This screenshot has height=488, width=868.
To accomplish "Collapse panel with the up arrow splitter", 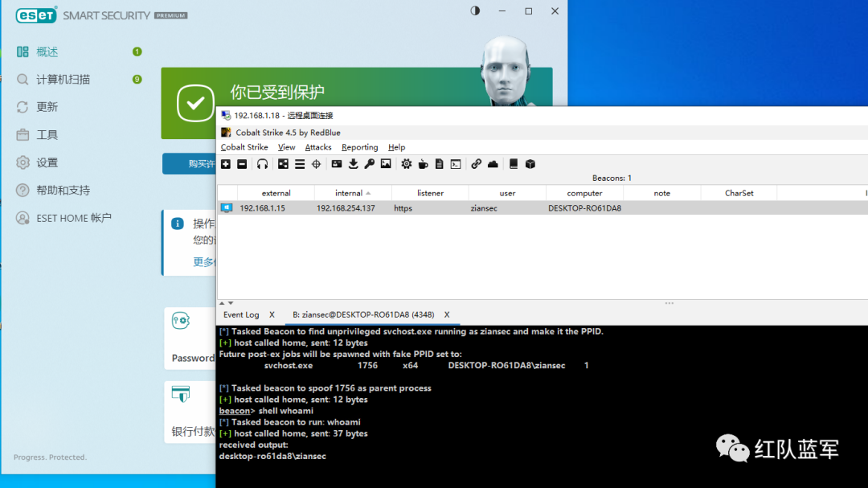I will coord(222,303).
